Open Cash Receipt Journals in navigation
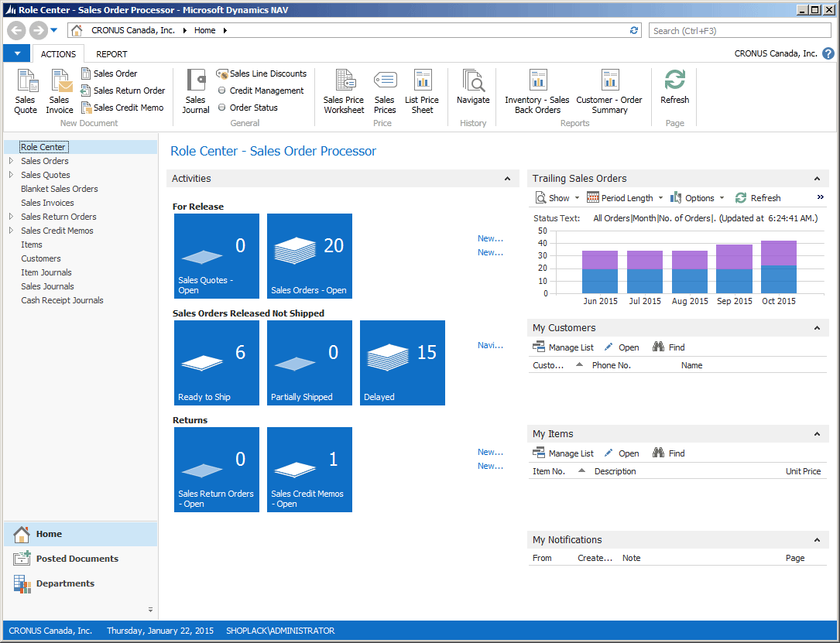The width and height of the screenshot is (840, 643). [62, 299]
